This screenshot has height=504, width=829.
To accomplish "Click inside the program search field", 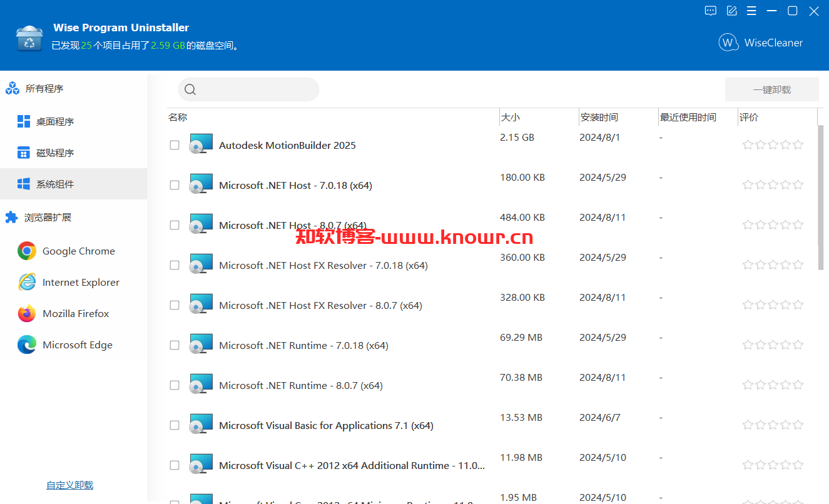I will [x=249, y=89].
